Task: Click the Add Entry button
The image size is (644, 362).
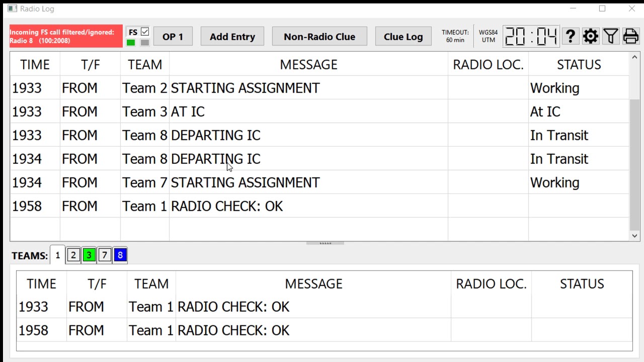Action: [232, 36]
